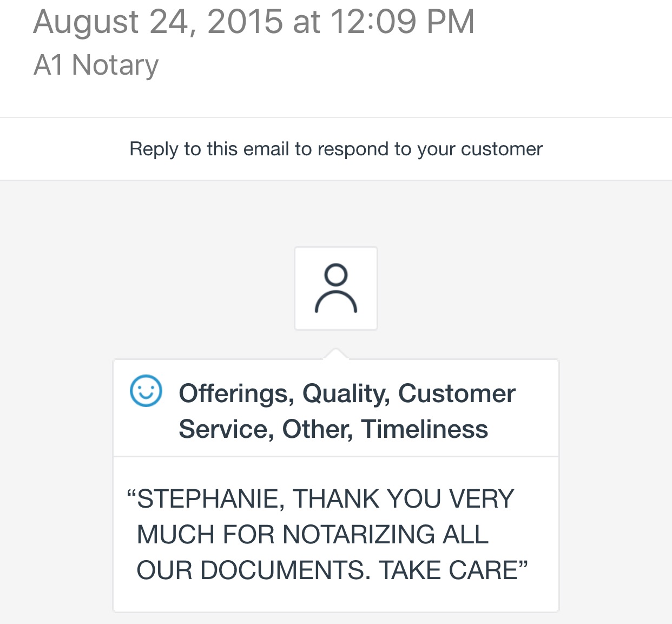Select the word "Timeliness" in the feedback heading
This screenshot has height=624, width=672.
(x=425, y=429)
